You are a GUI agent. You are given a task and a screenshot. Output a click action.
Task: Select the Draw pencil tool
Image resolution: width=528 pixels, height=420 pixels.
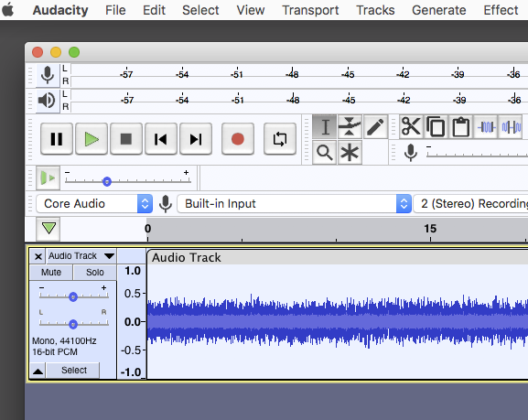click(x=375, y=127)
